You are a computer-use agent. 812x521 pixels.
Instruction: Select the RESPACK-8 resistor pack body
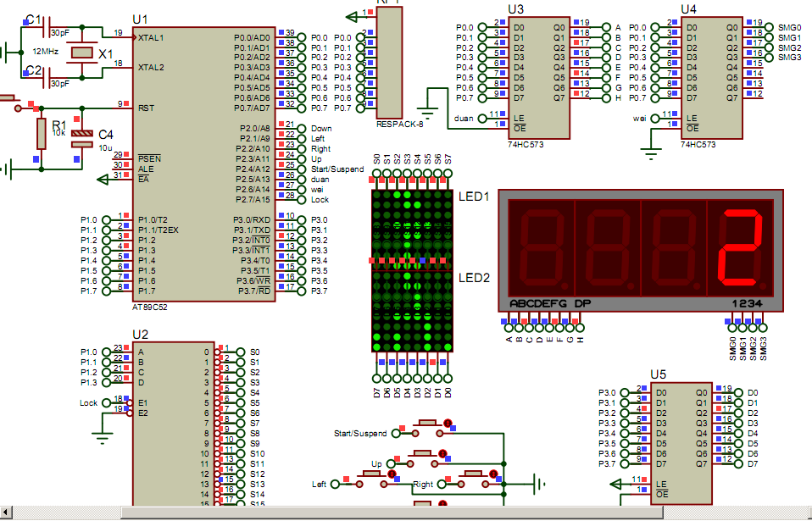tap(389, 62)
